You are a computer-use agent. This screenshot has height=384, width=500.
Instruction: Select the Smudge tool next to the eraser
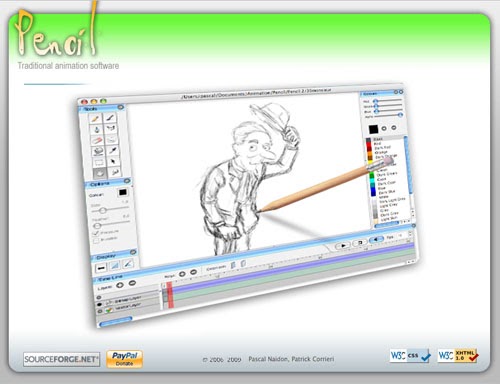click(x=112, y=139)
